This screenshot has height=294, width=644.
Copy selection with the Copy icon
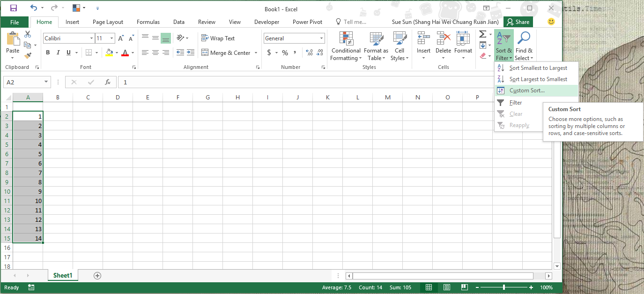(28, 45)
